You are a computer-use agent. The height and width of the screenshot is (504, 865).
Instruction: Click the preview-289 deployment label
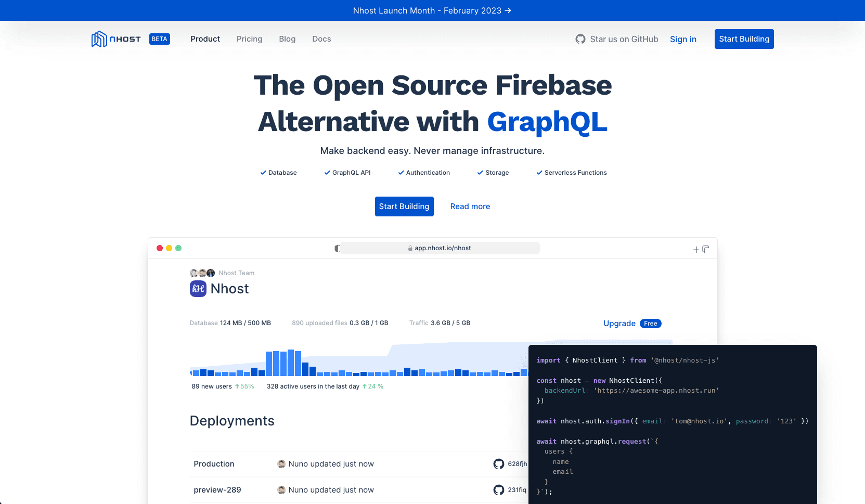click(x=217, y=490)
